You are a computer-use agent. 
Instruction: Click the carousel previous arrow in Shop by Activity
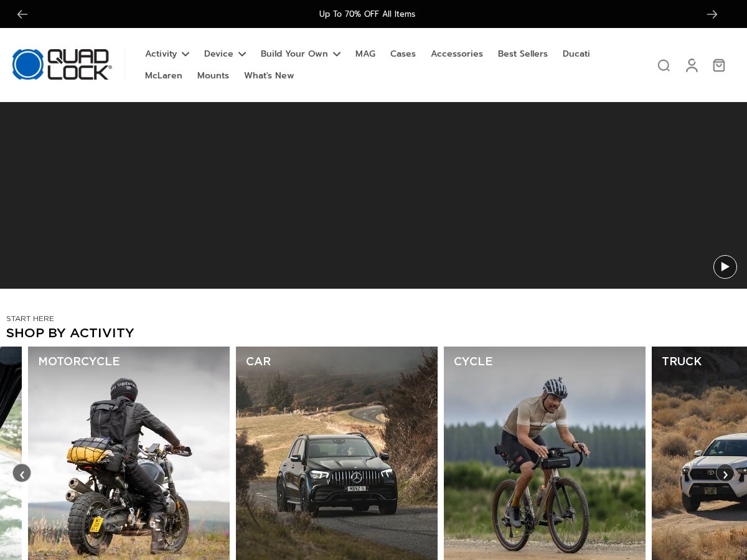(x=22, y=473)
